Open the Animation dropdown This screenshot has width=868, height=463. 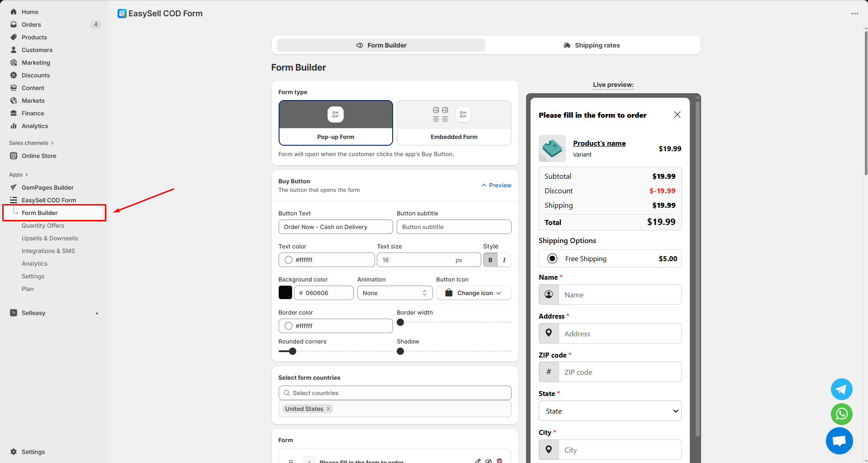coord(394,293)
